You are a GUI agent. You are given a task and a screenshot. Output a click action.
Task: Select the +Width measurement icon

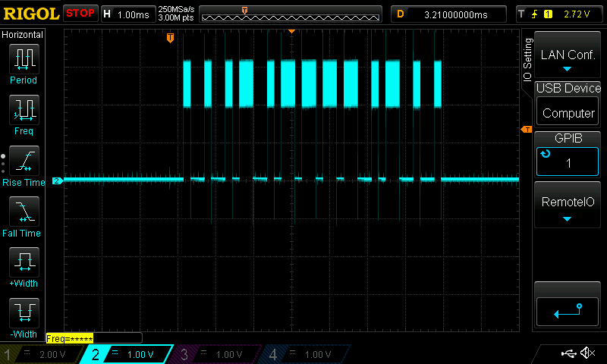23,263
